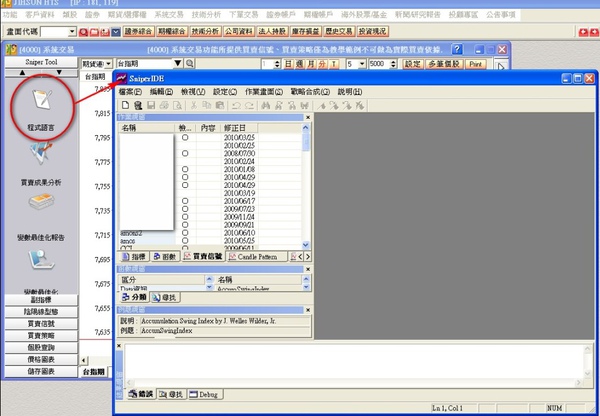Open the dropdown showing value 5
600x416 pixels.
click(x=362, y=64)
